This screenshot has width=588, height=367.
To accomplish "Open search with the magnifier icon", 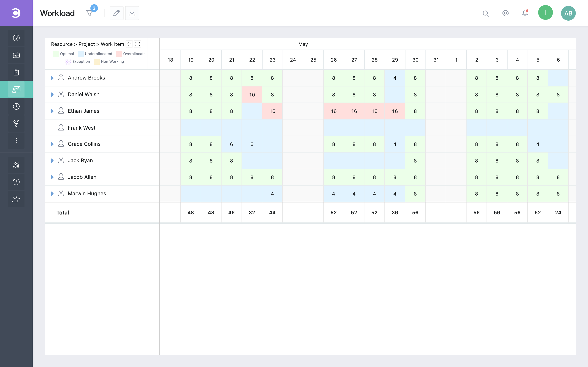I will [x=486, y=13].
